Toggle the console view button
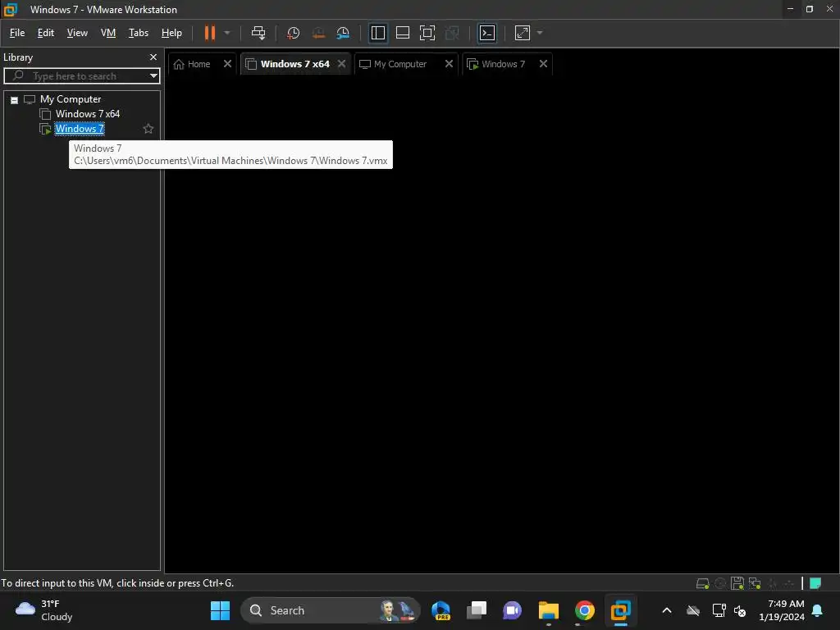This screenshot has width=840, height=630. [487, 33]
